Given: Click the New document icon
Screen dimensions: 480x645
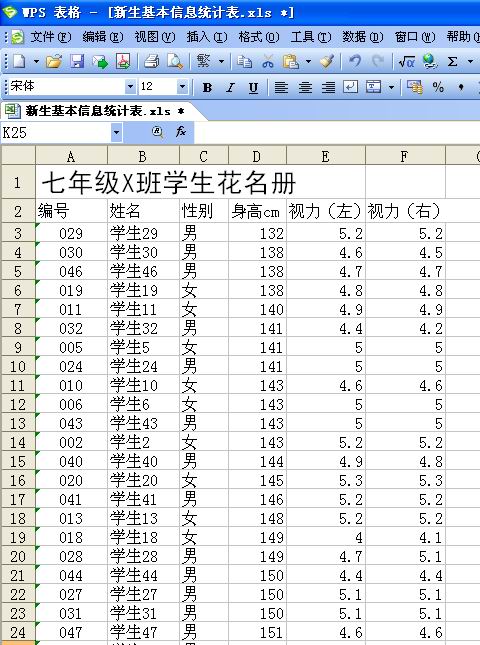Looking at the screenshot, I should (19, 62).
